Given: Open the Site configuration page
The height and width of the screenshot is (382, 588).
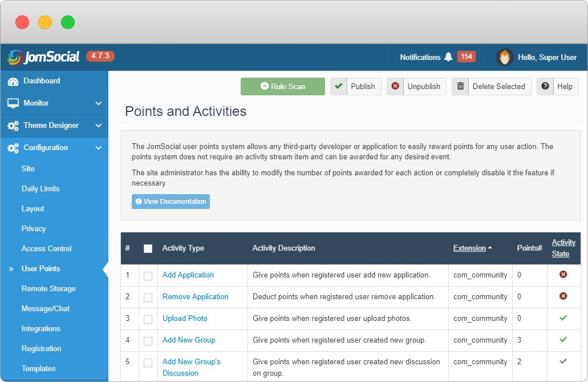Looking at the screenshot, I should [x=28, y=168].
